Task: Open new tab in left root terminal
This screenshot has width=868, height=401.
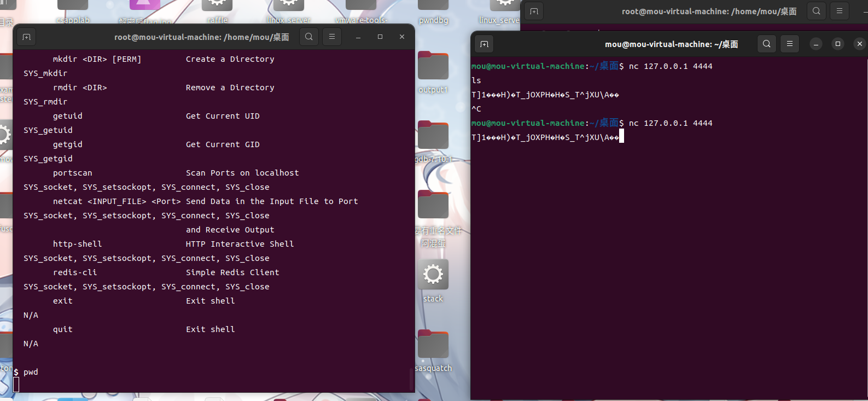Action: [x=26, y=37]
